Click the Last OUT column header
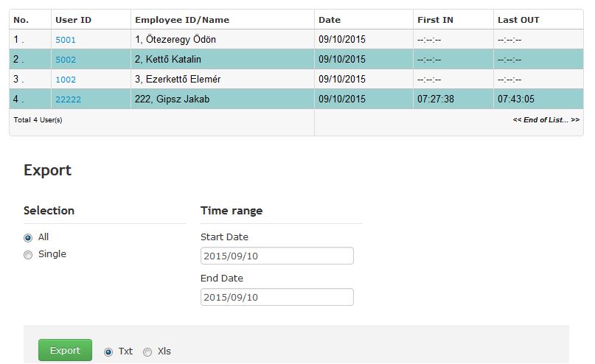 [518, 20]
